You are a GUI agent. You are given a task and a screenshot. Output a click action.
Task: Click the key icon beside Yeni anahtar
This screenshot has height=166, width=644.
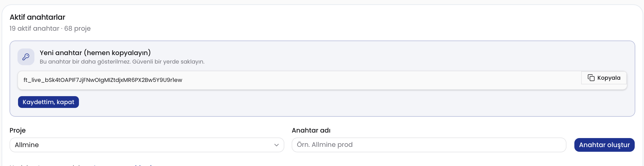click(26, 57)
